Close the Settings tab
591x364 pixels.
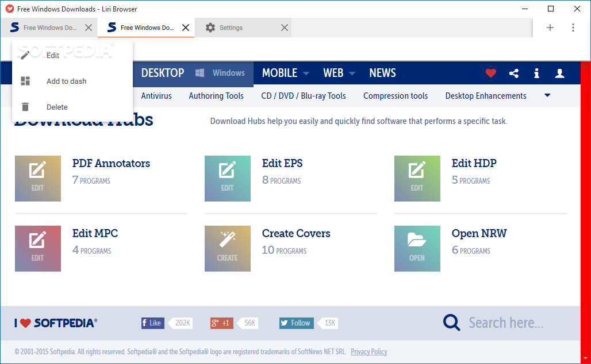point(285,28)
